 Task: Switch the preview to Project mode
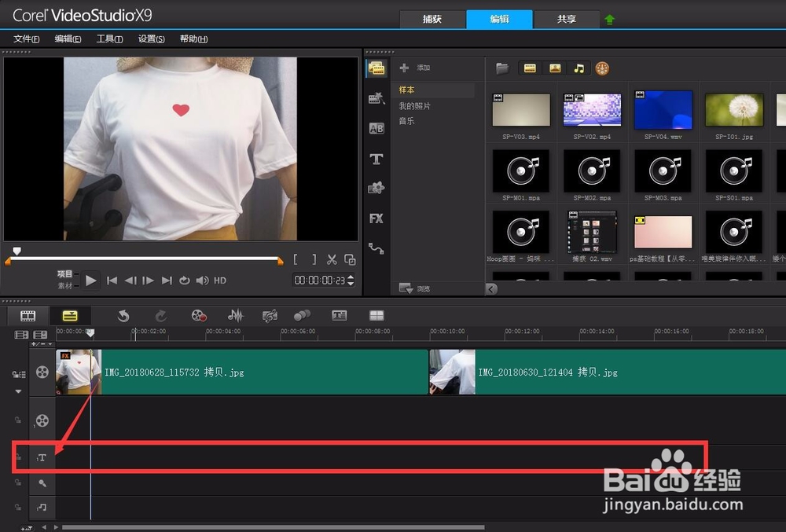64,274
